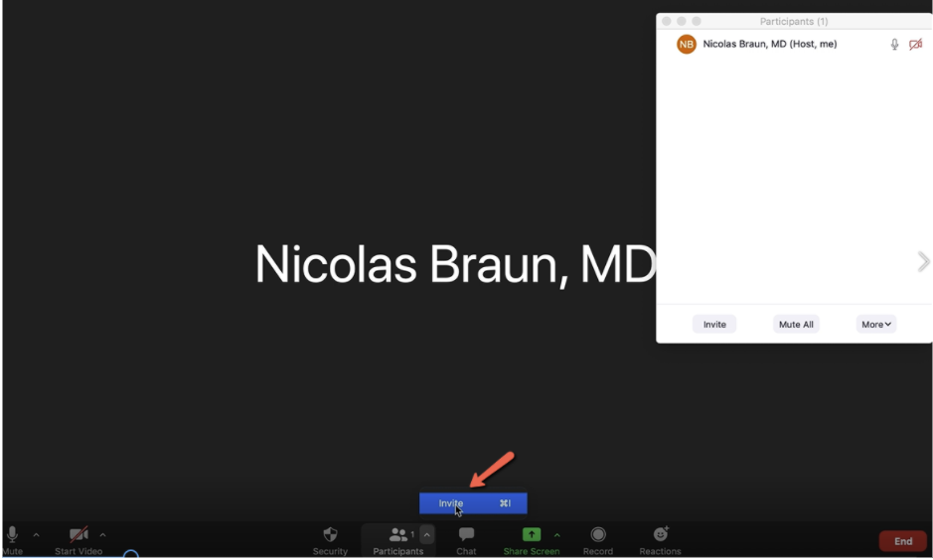
Task: Open share options arrow beside Share Screen
Action: [556, 535]
